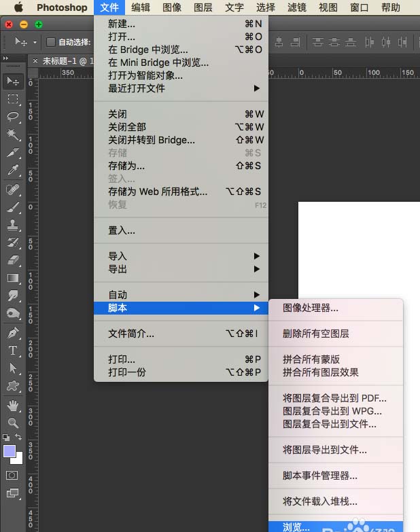Select the Zoom tool

click(13, 423)
